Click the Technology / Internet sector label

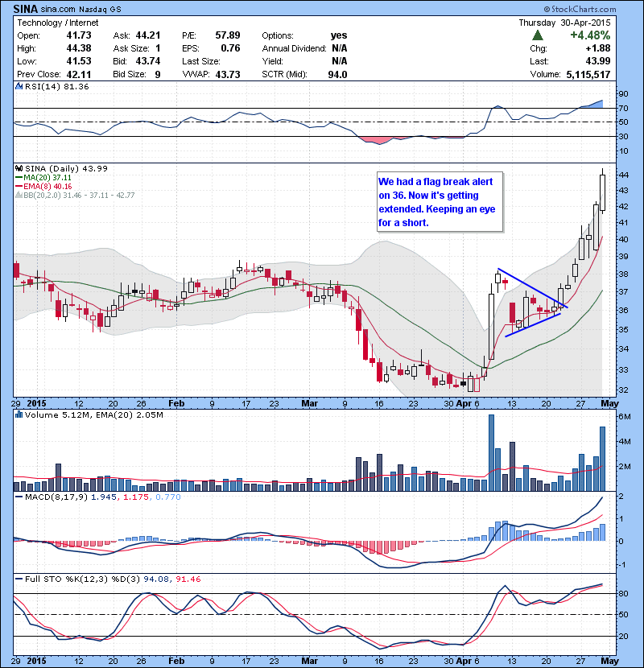pyautogui.click(x=57, y=23)
